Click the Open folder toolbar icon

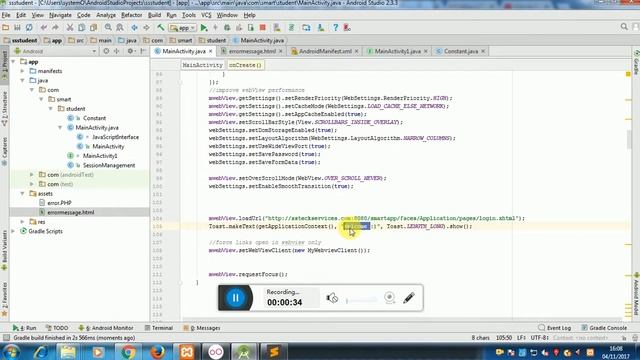[x=6, y=28]
